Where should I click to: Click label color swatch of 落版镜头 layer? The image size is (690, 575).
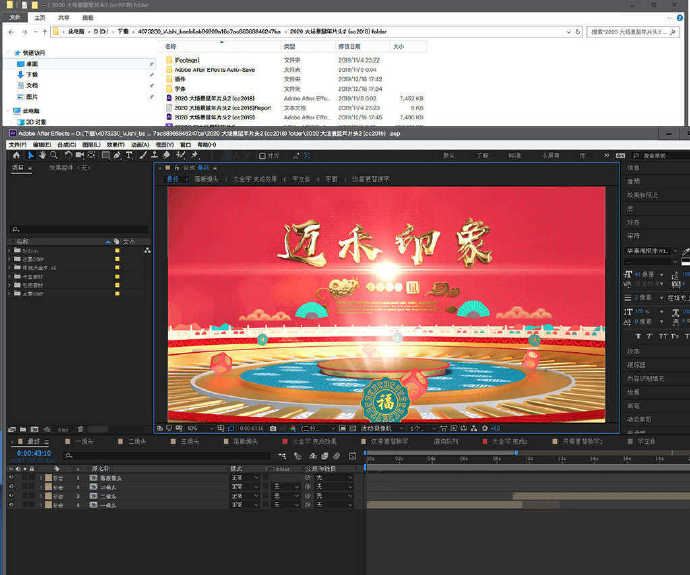click(49, 478)
